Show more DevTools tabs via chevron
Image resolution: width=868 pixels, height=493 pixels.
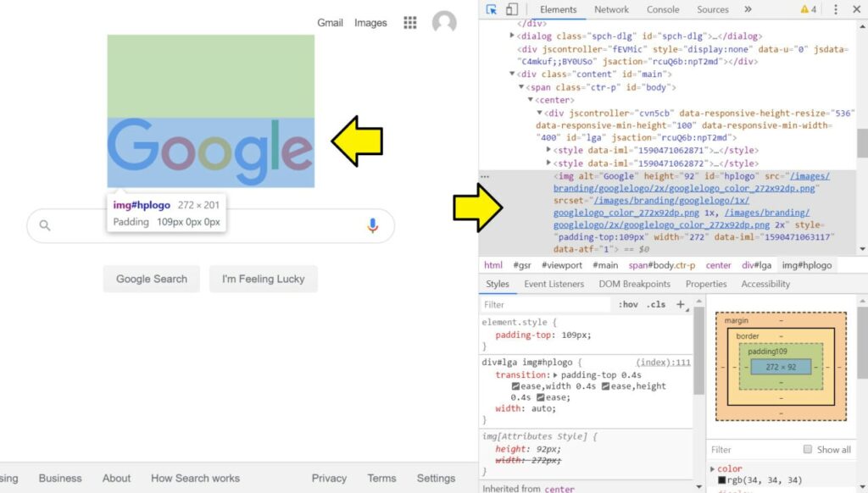click(748, 9)
